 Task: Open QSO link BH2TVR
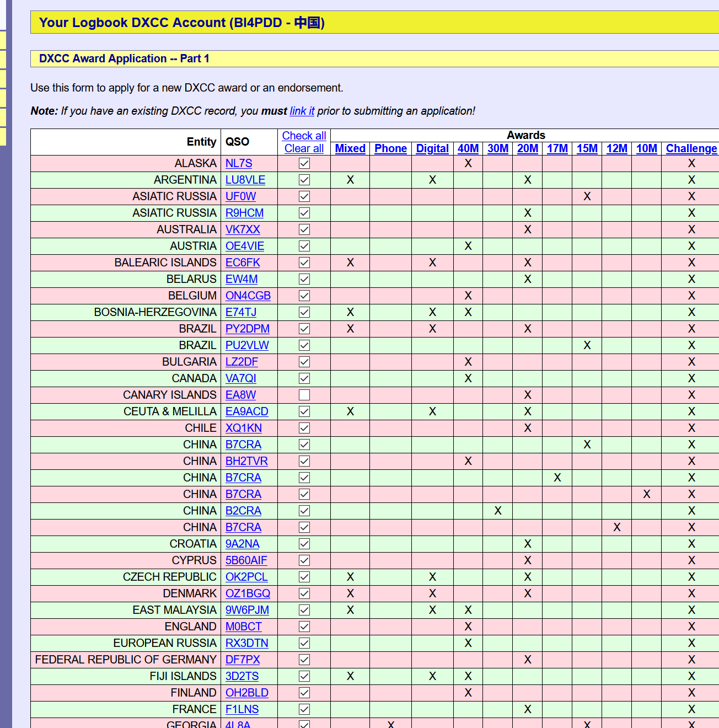246,461
